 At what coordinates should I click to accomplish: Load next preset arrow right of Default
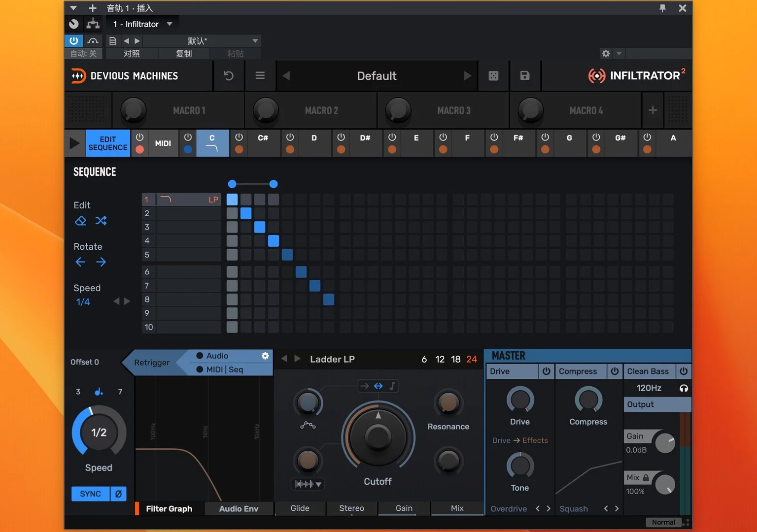coord(468,75)
